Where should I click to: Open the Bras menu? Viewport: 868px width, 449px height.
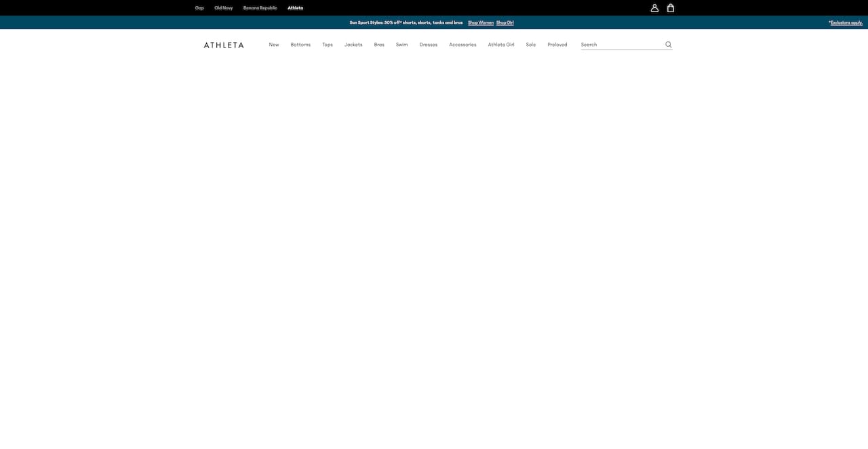pos(379,45)
